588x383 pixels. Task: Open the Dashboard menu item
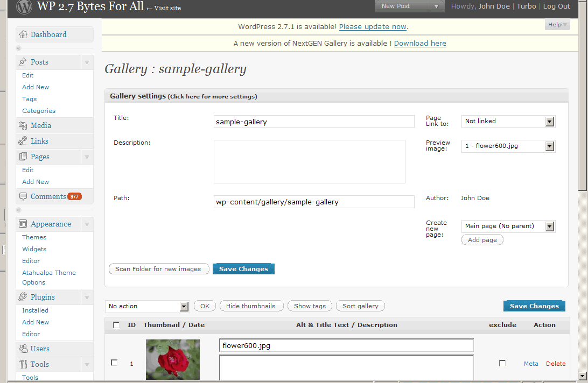49,34
